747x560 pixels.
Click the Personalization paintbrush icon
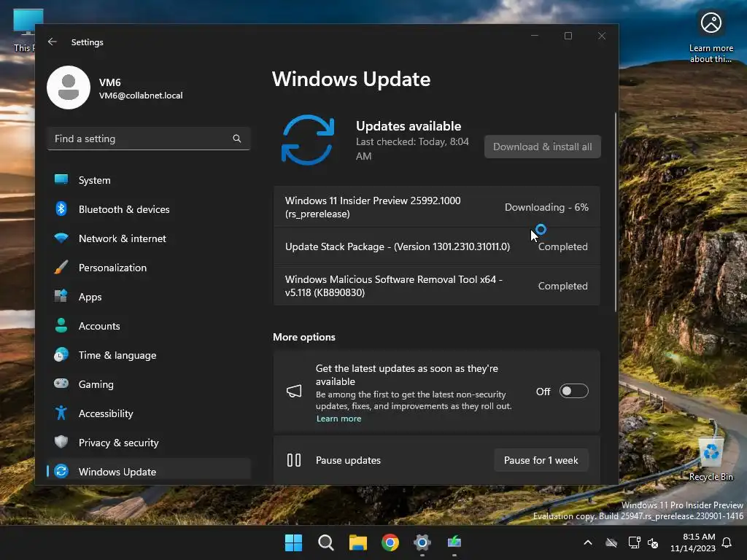(x=61, y=267)
